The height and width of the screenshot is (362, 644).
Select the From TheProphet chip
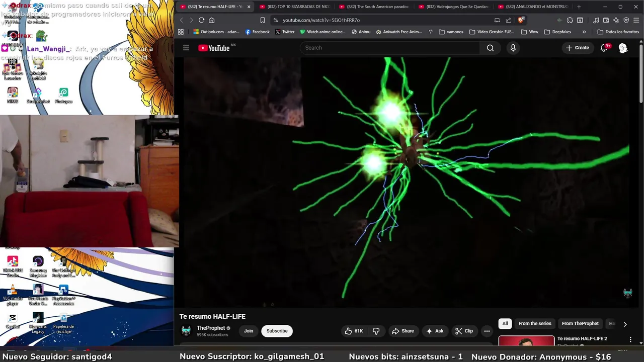[580, 324]
